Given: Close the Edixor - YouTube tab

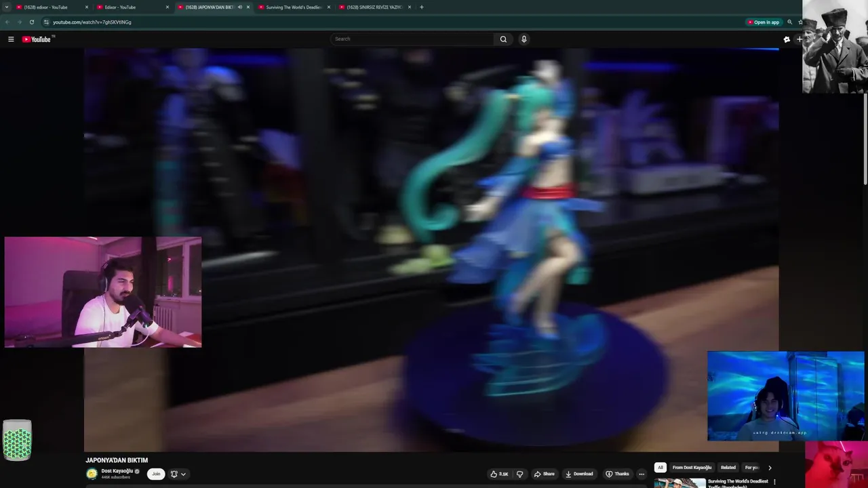Looking at the screenshot, I should pos(167,7).
